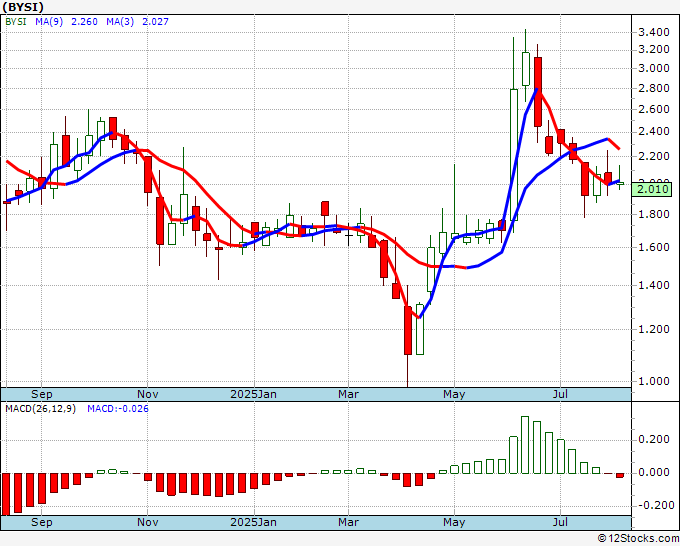Click the 2.200 price axis label
The image size is (680, 546).
(x=654, y=156)
